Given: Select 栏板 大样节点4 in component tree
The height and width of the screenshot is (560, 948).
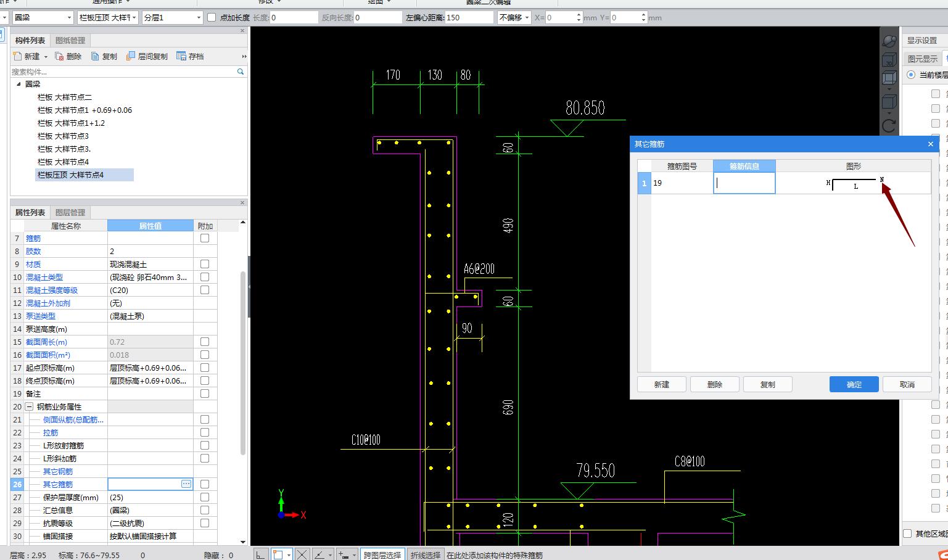Looking at the screenshot, I should [63, 162].
